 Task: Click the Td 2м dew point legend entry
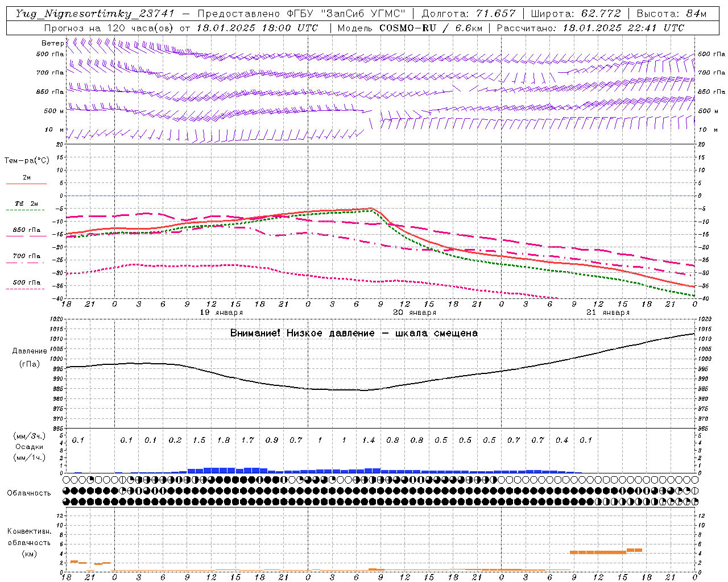26,203
